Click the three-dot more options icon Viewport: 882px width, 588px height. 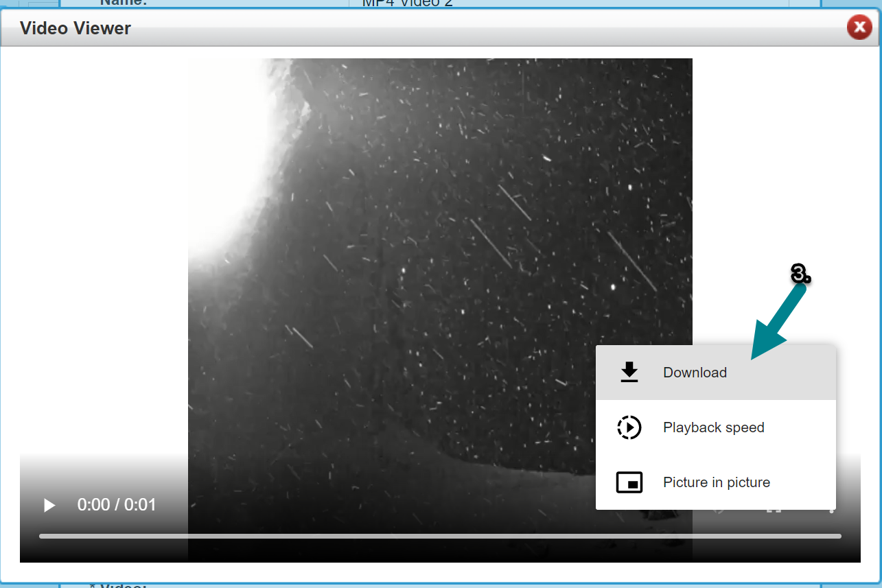coord(831,510)
